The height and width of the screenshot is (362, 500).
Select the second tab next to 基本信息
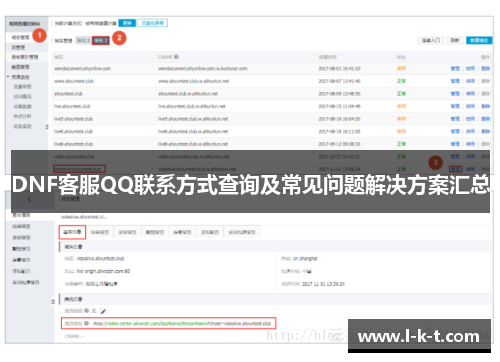(x=100, y=232)
